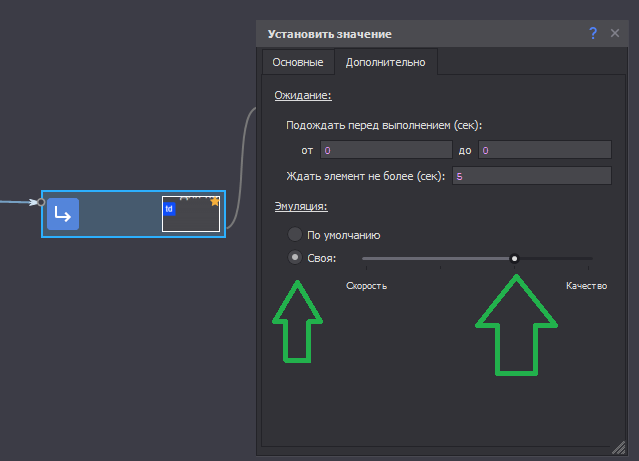Screen dimensions: 639x461
Task: Click the node's input connector circle
Action: click(x=41, y=202)
